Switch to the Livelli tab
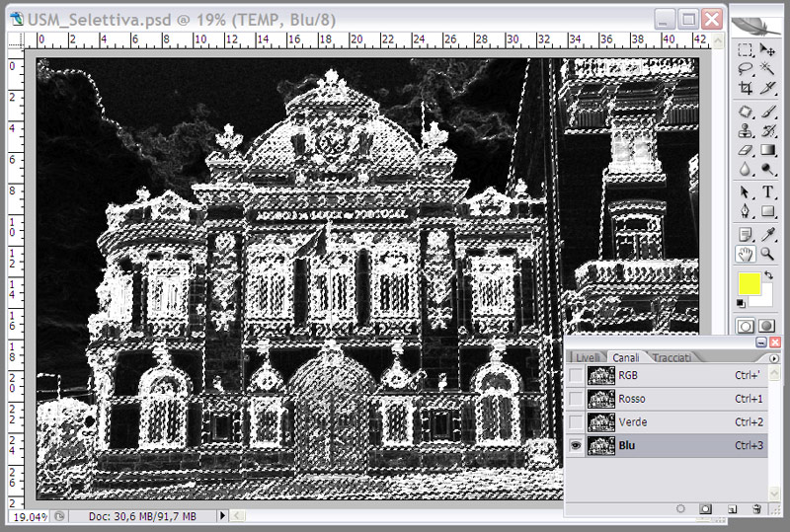Screen dimensions: 790x532 (x=587, y=357)
